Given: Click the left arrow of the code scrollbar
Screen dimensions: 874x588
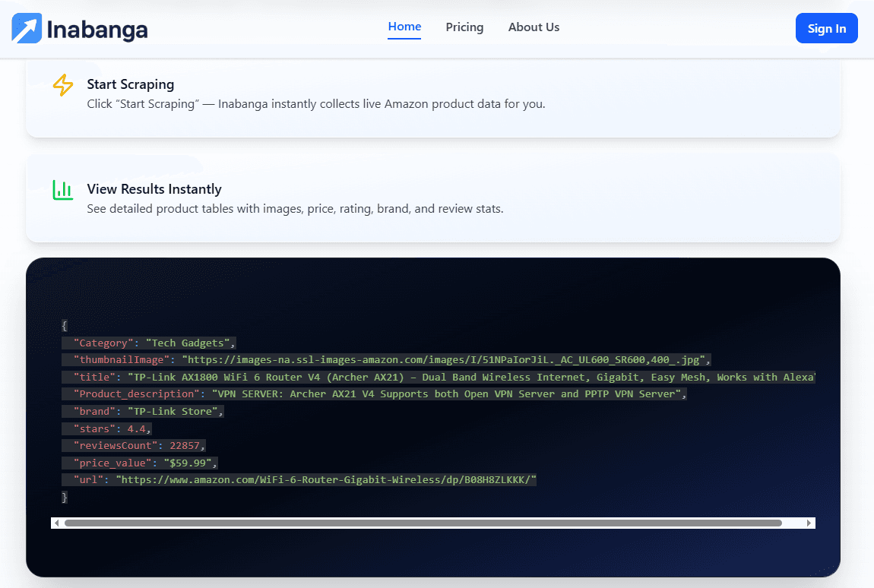Looking at the screenshot, I should [57, 523].
